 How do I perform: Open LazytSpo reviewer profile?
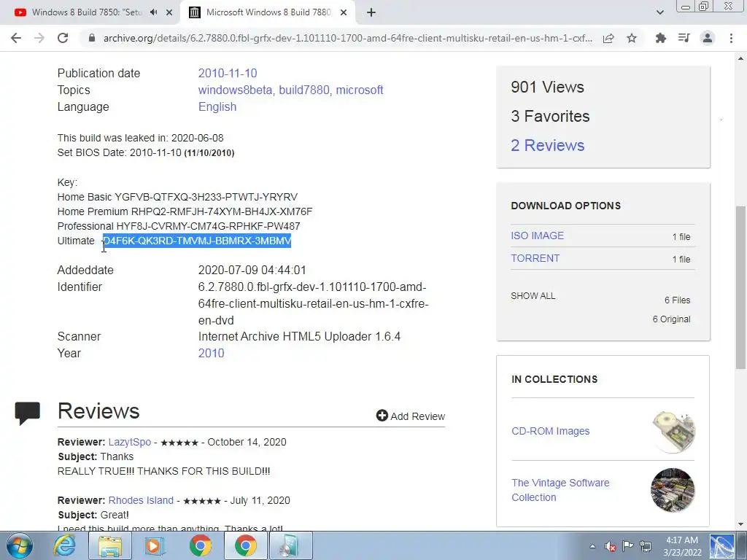click(x=130, y=442)
